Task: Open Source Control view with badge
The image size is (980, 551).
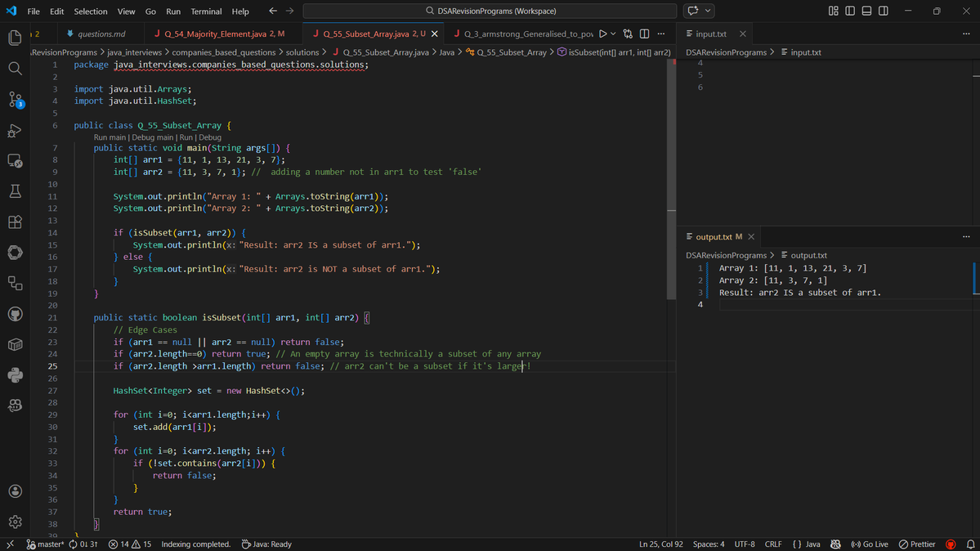Action: [x=15, y=99]
